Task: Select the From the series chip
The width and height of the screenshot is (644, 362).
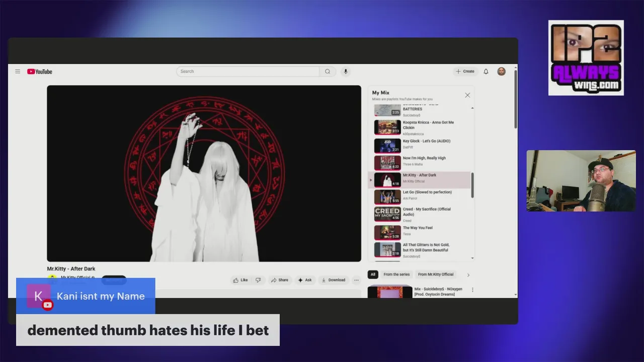Action: tap(396, 275)
